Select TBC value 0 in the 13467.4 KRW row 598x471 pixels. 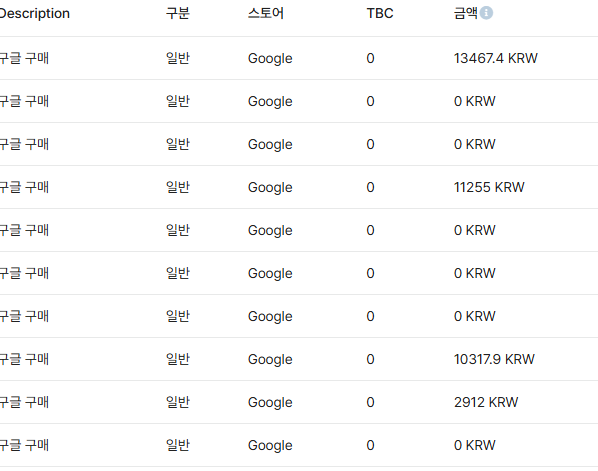point(370,58)
